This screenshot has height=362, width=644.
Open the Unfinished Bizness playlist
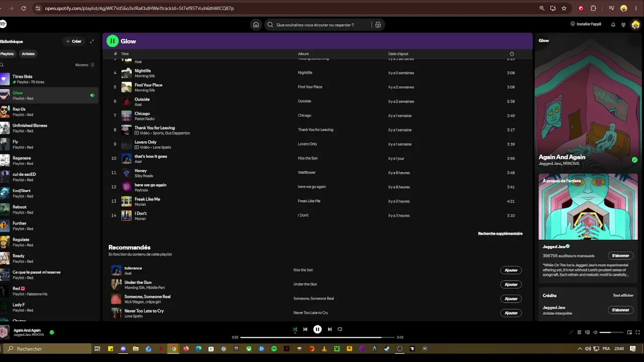point(49,128)
